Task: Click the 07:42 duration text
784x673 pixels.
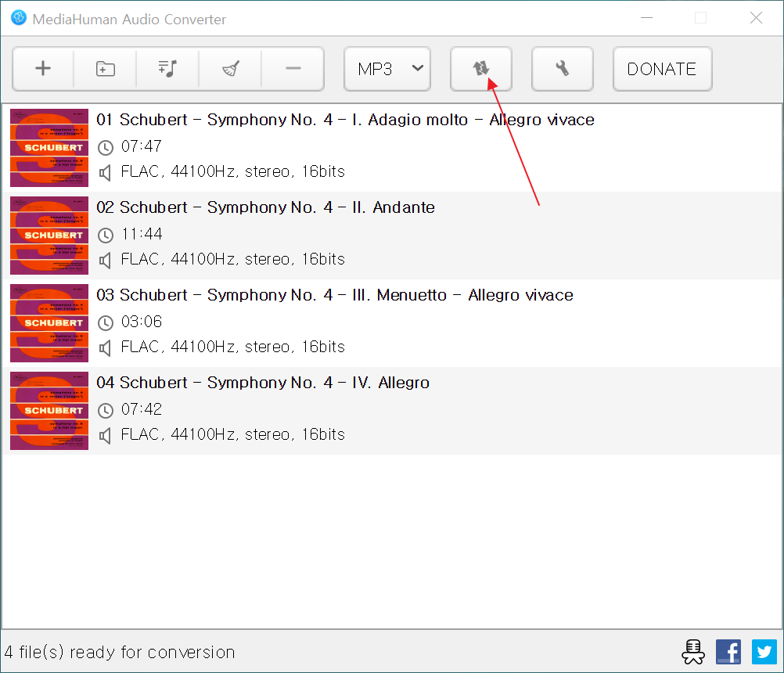Action: coord(142,409)
